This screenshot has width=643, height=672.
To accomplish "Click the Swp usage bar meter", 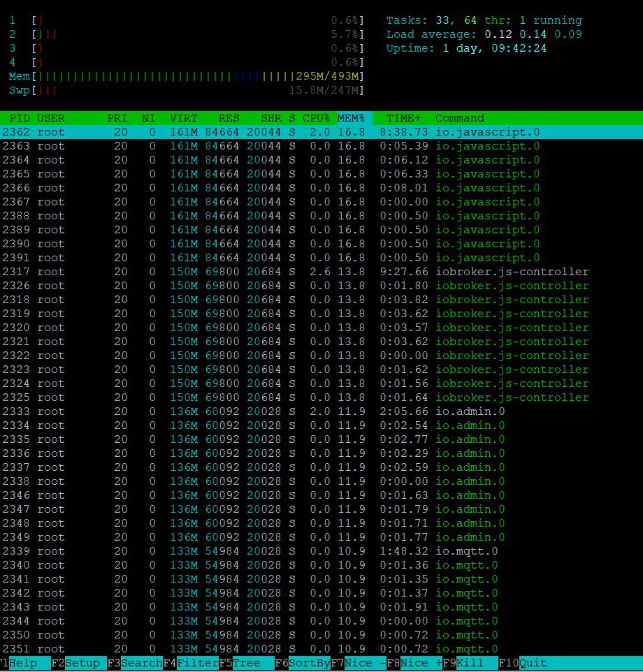I will pyautogui.click(x=186, y=90).
